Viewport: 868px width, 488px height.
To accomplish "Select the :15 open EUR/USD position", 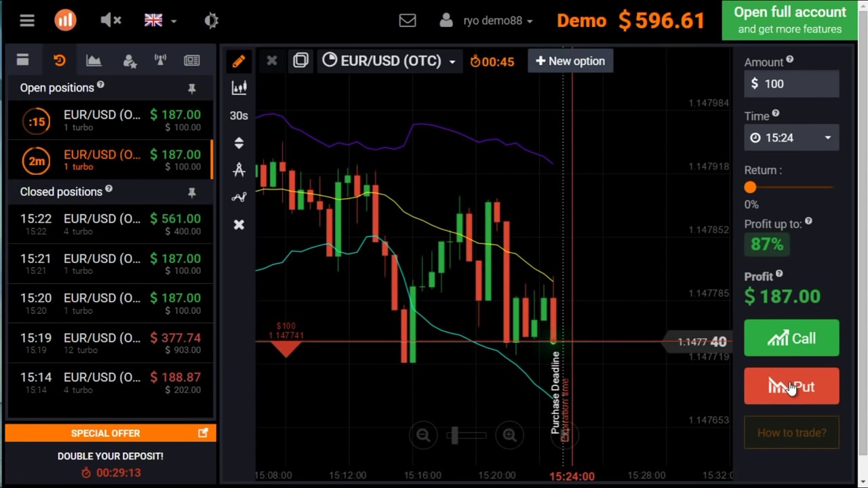I will pos(111,121).
